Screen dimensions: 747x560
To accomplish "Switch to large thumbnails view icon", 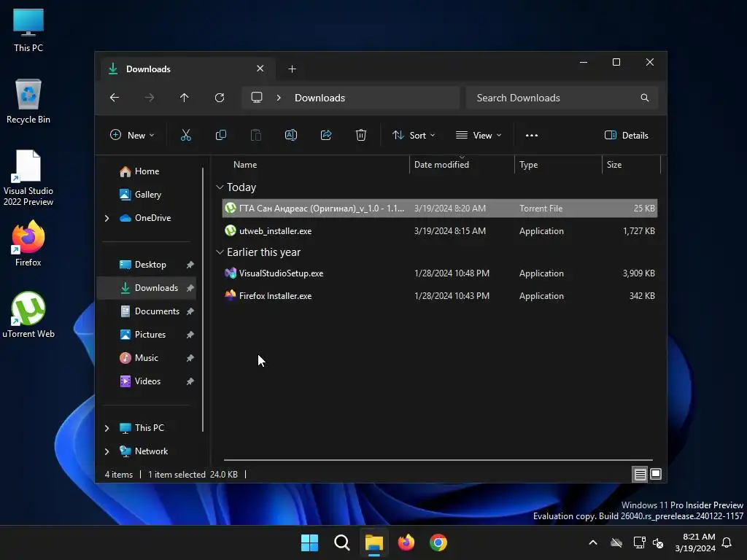I will click(656, 474).
